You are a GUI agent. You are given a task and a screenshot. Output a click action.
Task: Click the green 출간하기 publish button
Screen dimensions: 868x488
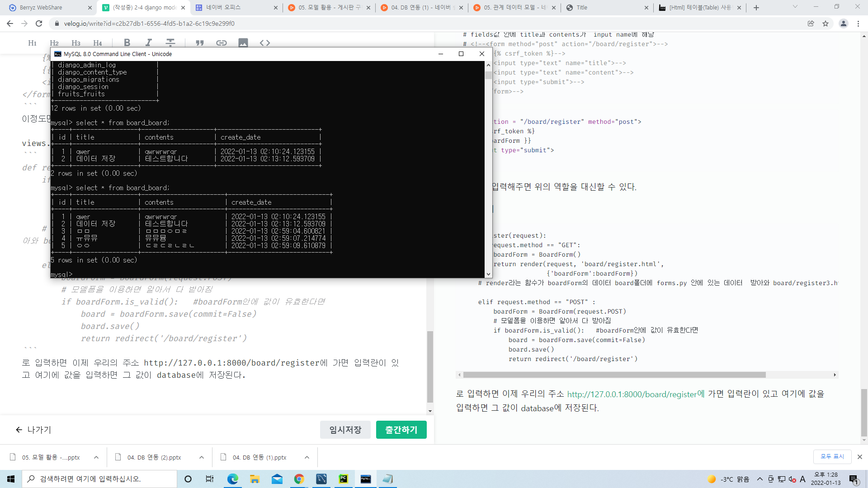click(401, 430)
